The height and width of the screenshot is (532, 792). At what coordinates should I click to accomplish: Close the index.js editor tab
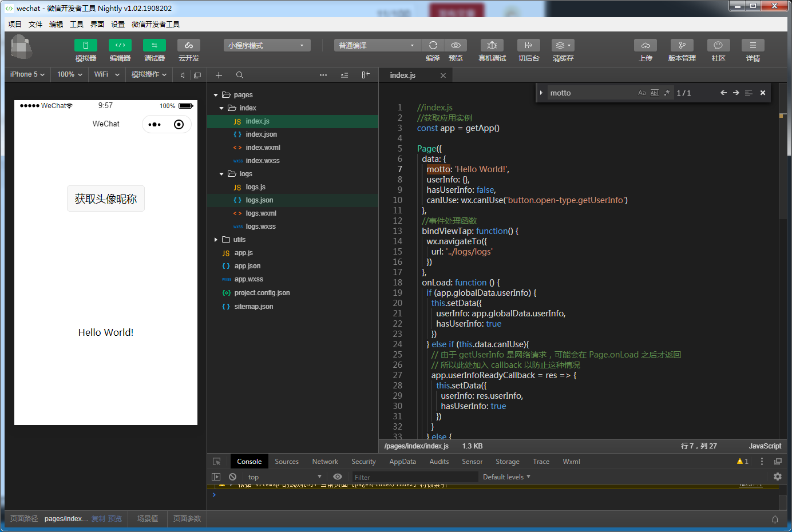point(443,76)
